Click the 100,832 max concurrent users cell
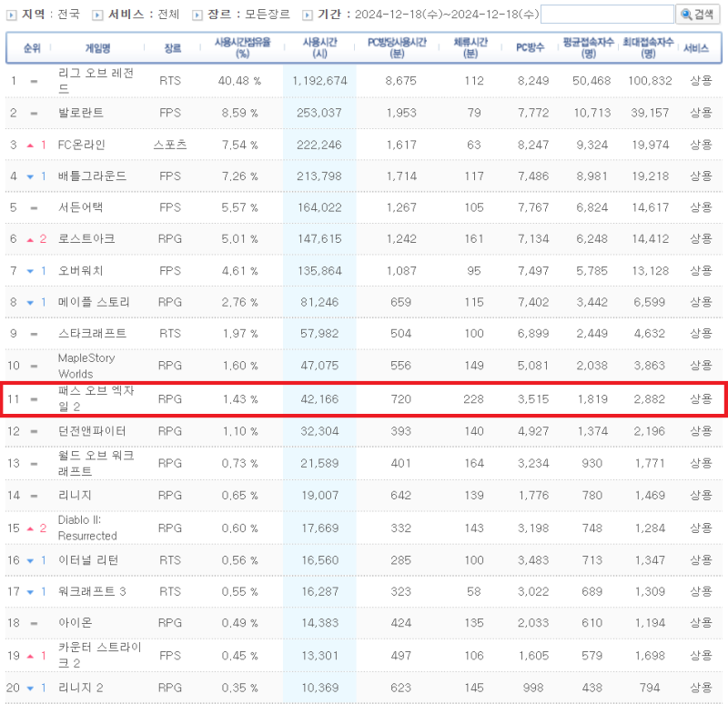728x704 pixels. [x=650, y=81]
